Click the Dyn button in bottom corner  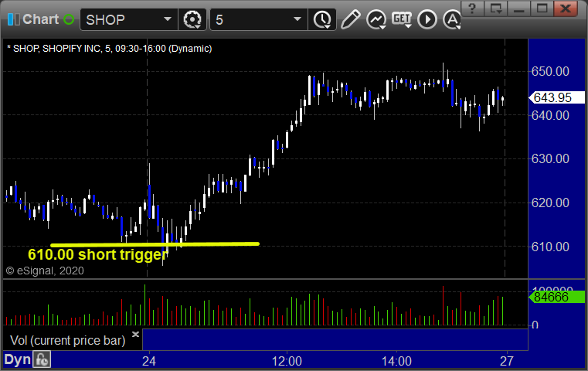click(17, 359)
